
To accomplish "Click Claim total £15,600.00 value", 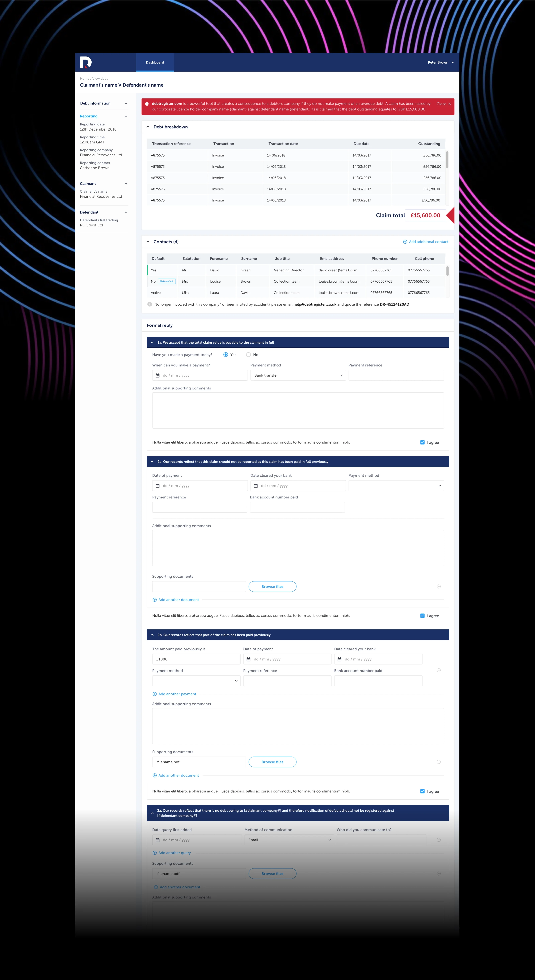I will [425, 215].
